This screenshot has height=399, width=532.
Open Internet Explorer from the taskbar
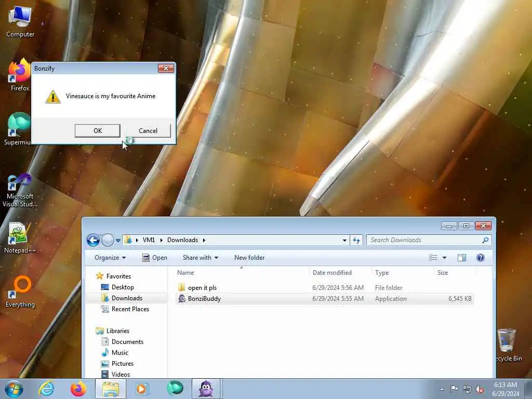tap(46, 389)
